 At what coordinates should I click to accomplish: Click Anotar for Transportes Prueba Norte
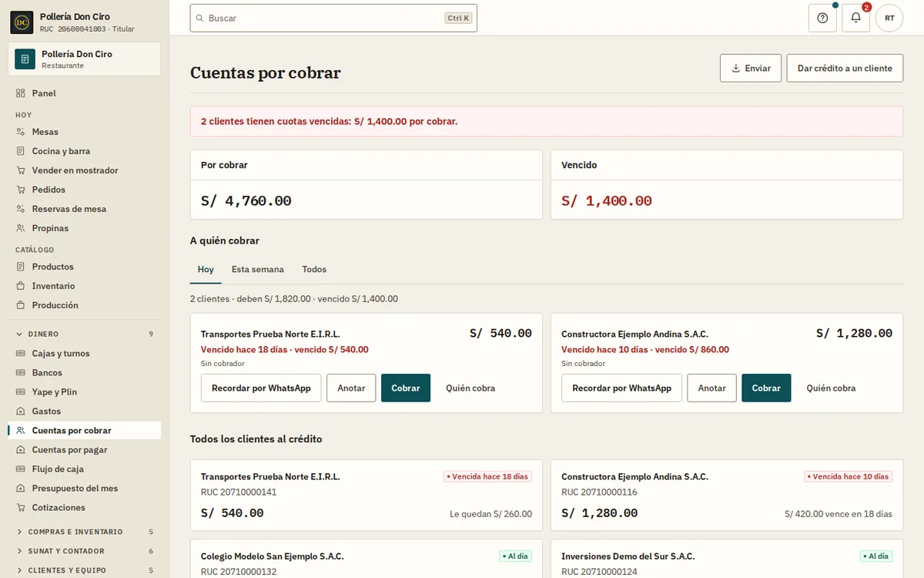click(x=351, y=388)
